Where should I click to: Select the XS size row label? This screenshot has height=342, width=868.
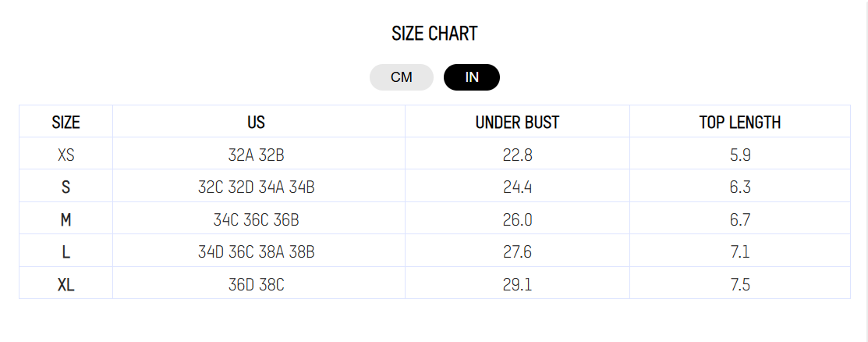click(66, 155)
